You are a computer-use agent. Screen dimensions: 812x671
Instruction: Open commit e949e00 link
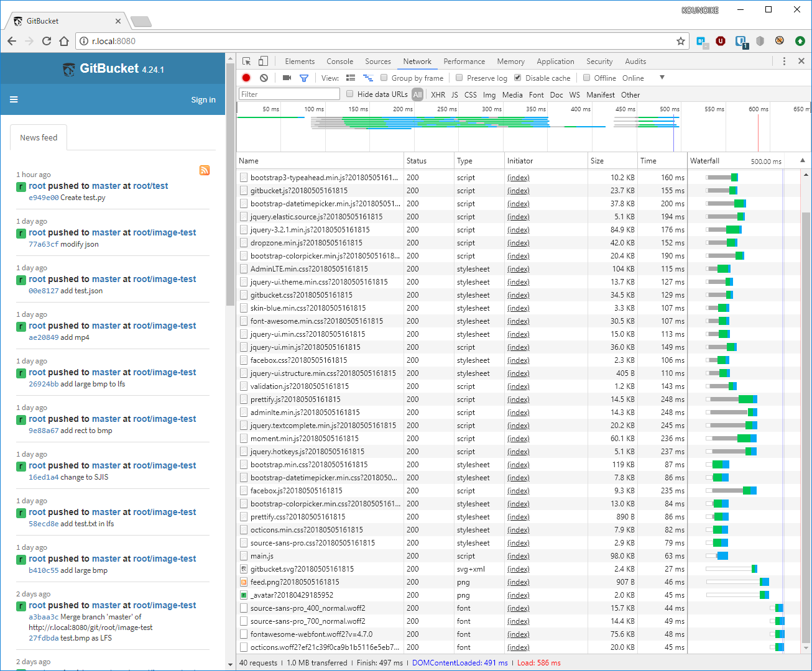click(x=44, y=198)
